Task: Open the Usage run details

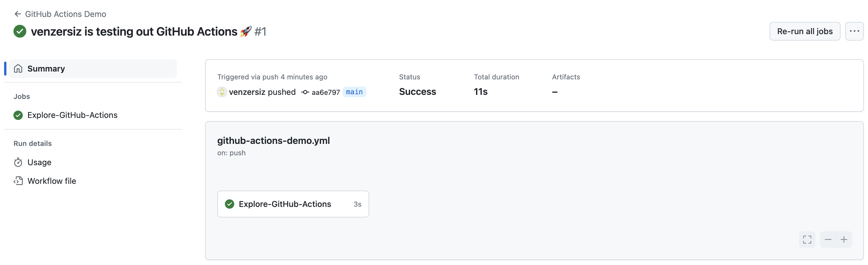Action: point(39,162)
